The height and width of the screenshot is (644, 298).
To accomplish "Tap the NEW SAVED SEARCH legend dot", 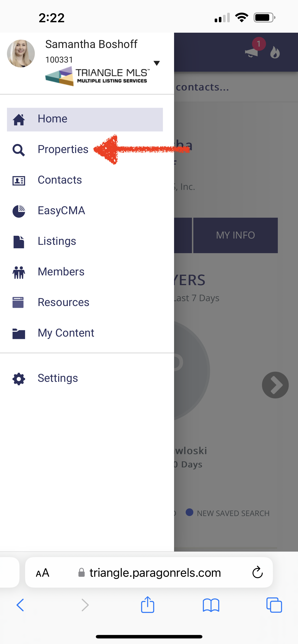I will pos(189,512).
